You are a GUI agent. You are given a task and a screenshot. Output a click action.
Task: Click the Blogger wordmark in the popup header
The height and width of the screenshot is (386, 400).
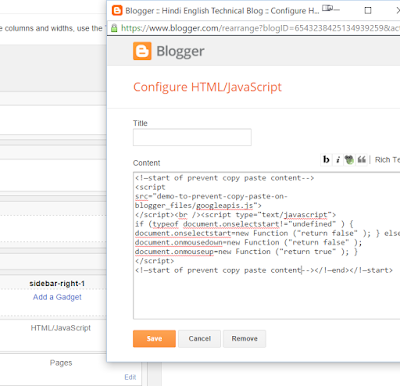tap(180, 51)
